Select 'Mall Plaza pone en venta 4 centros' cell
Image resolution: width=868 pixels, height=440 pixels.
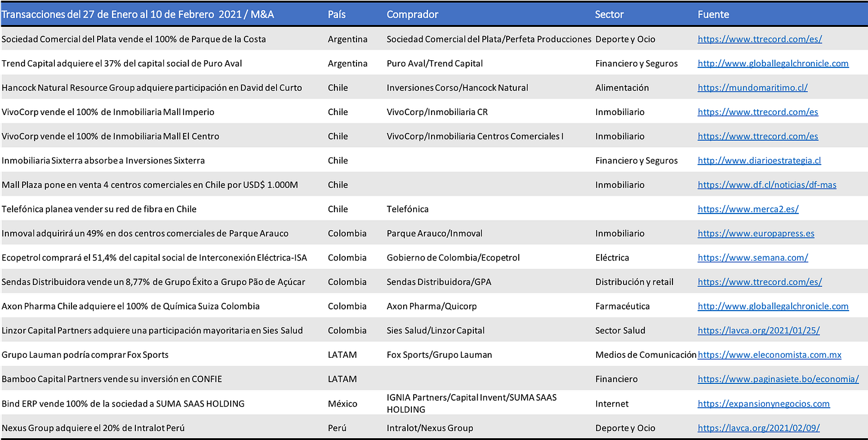pos(150,185)
